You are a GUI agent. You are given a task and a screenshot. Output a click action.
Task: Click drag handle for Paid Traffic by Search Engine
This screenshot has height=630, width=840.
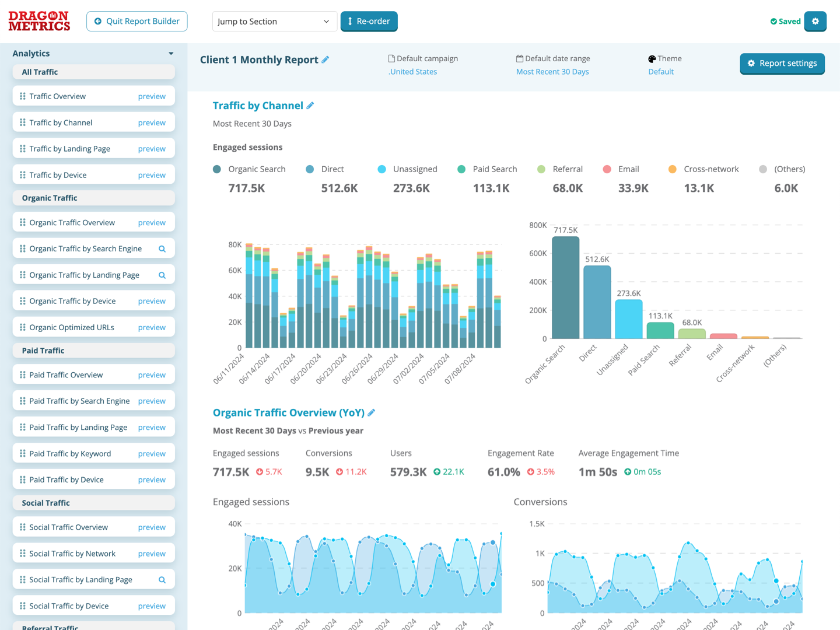click(x=23, y=401)
